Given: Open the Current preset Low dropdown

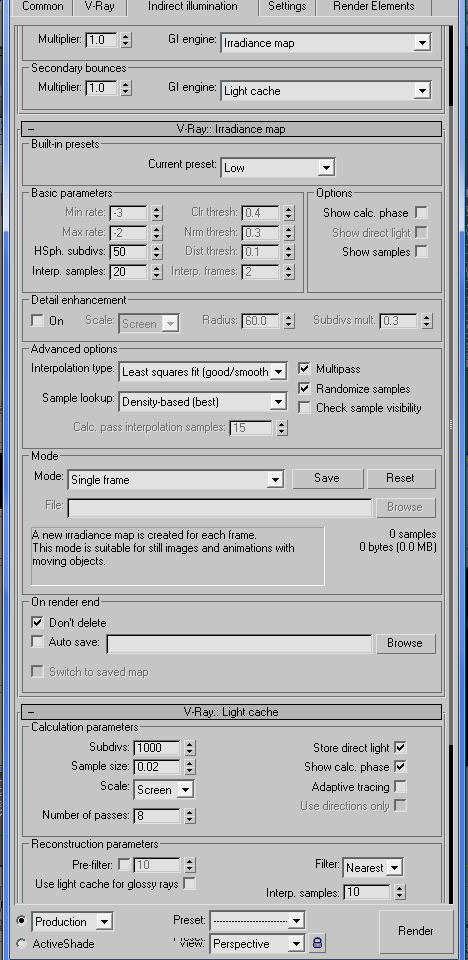Looking at the screenshot, I should tap(277, 167).
